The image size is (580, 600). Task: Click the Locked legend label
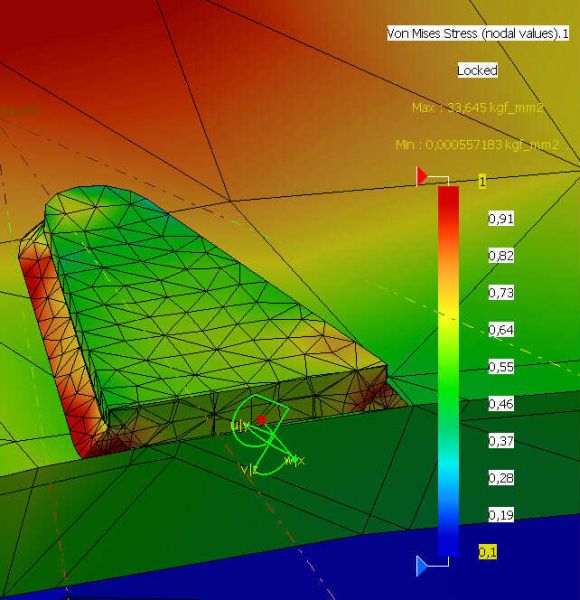[477, 70]
